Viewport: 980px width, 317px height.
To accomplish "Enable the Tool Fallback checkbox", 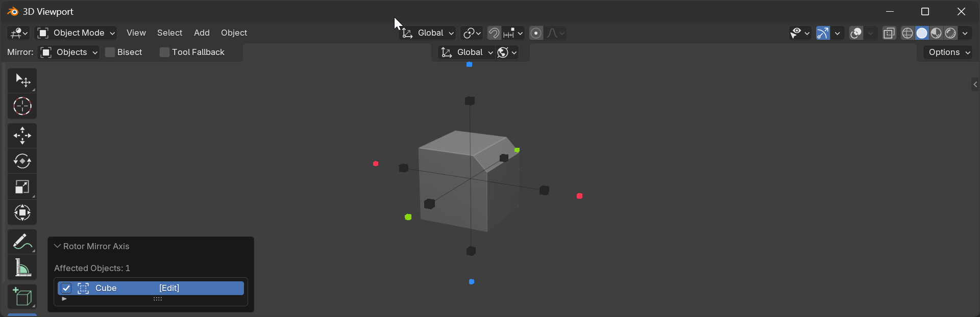I will coord(164,52).
